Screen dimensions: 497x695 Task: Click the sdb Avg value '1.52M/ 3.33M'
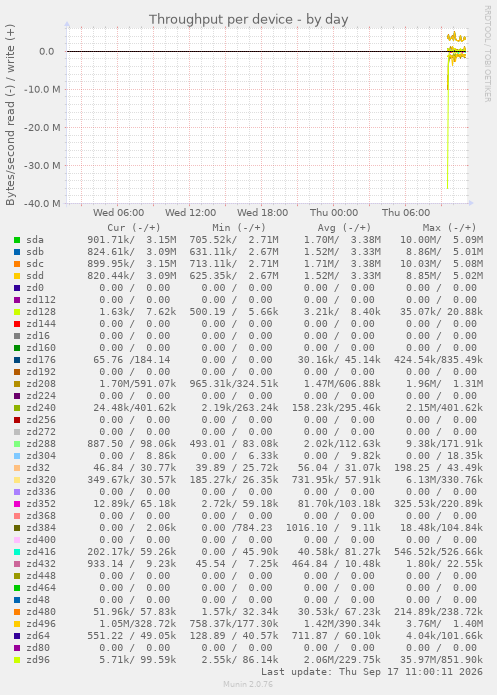pos(342,252)
